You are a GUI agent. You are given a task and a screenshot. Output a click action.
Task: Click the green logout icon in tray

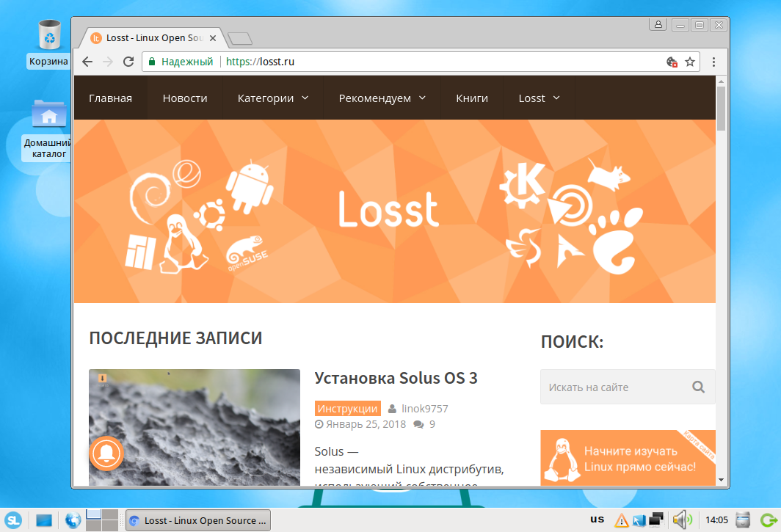(769, 520)
